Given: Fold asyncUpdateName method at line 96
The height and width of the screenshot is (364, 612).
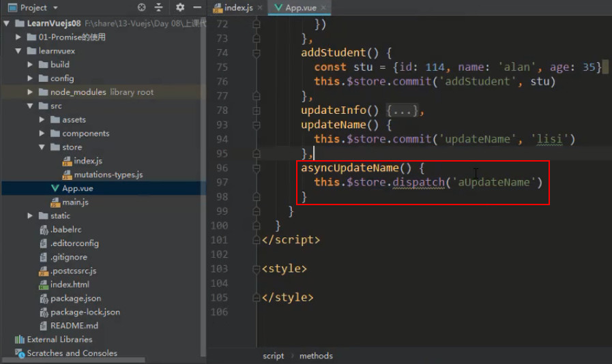Looking at the screenshot, I should point(257,168).
